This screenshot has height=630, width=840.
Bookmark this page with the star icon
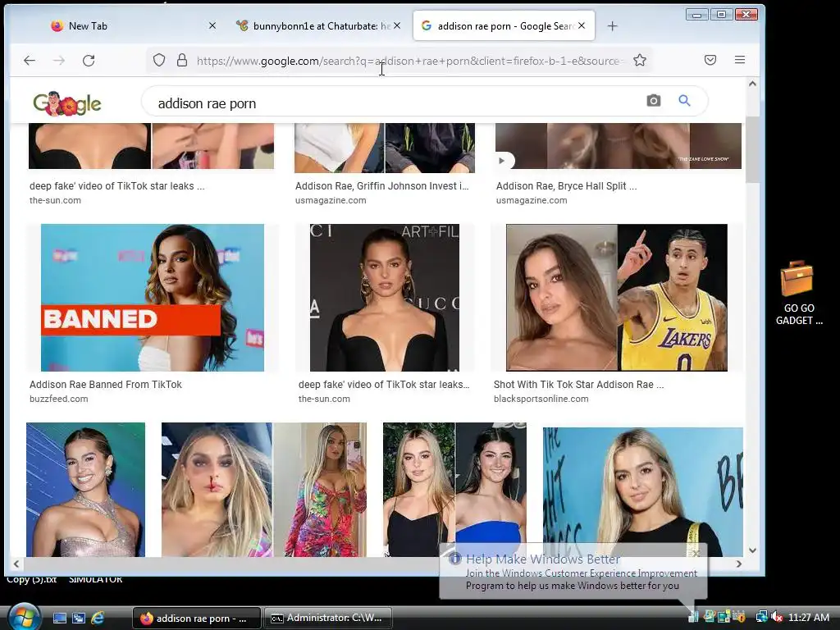pos(640,60)
